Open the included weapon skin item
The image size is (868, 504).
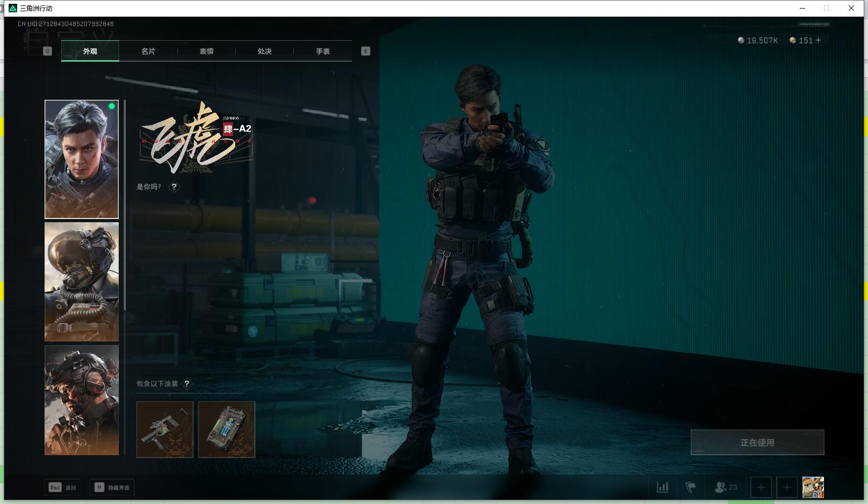tap(165, 429)
